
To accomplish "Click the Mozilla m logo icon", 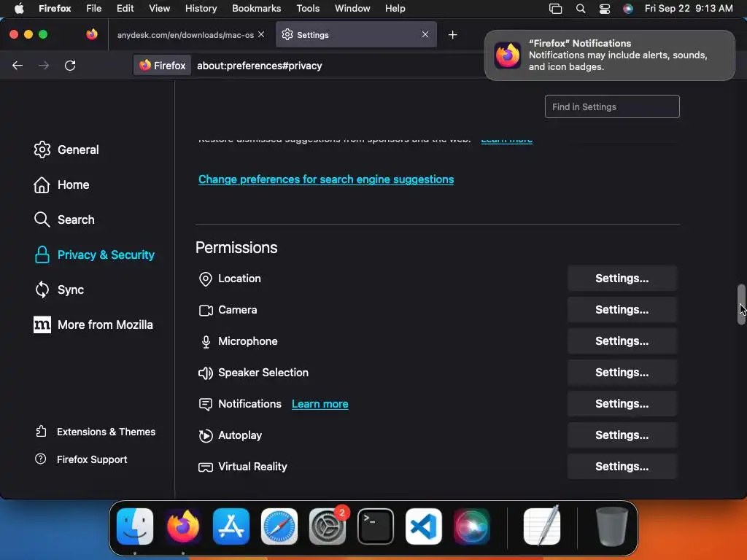I will pyautogui.click(x=42, y=324).
